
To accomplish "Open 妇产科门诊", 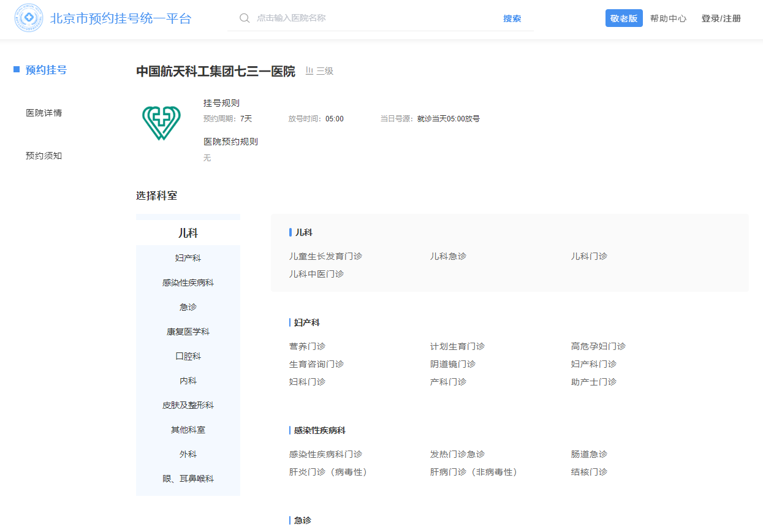I will pos(594,364).
